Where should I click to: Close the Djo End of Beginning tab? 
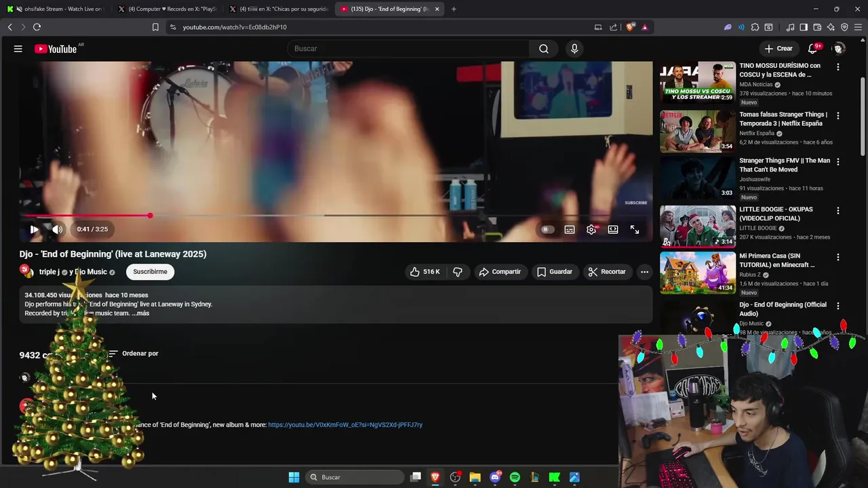437,9
